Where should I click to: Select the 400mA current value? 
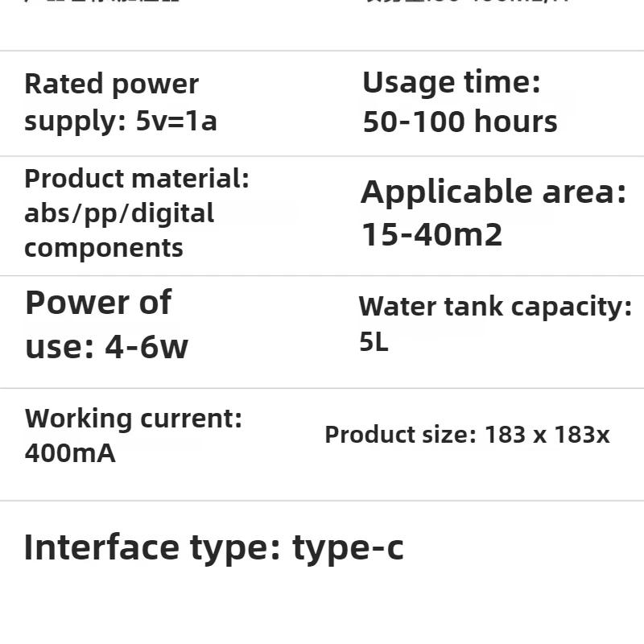pyautogui.click(x=70, y=453)
